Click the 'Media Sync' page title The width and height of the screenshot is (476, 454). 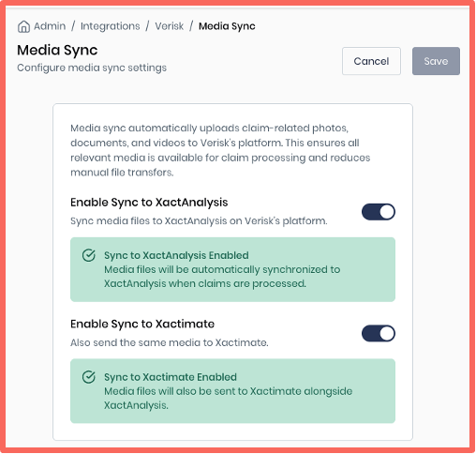(57, 51)
